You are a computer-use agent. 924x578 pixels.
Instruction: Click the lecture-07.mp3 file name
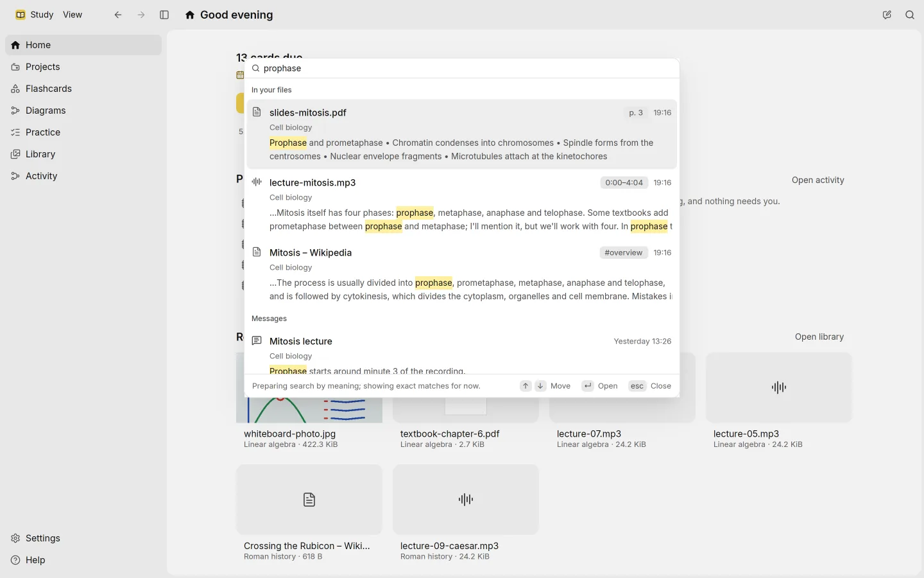589,434
